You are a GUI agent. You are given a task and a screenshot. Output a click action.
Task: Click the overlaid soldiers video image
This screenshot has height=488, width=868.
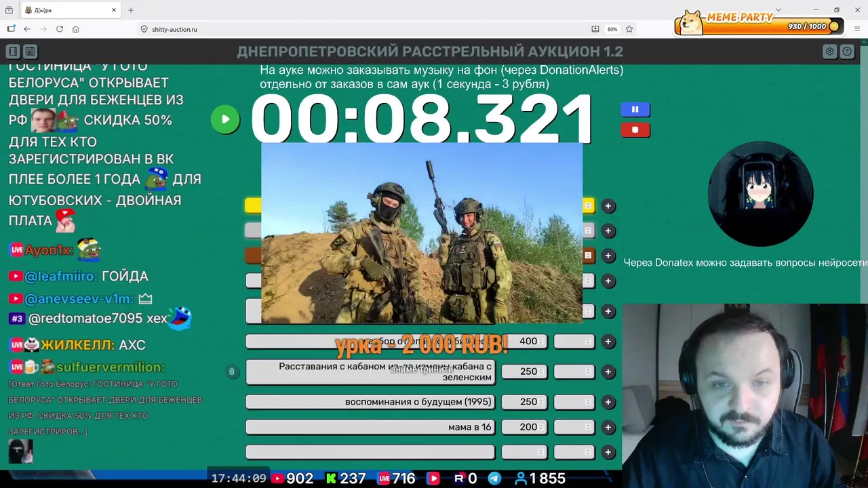[422, 232]
